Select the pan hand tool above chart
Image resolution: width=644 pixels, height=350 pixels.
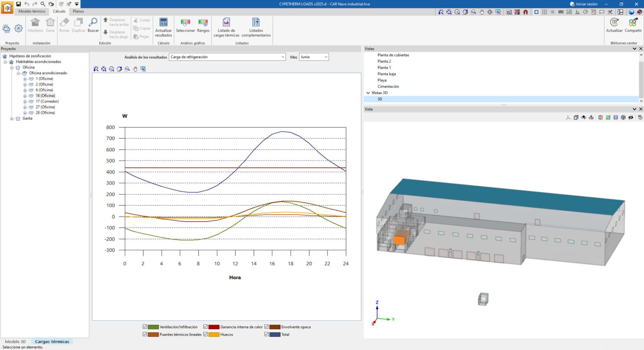coord(135,69)
